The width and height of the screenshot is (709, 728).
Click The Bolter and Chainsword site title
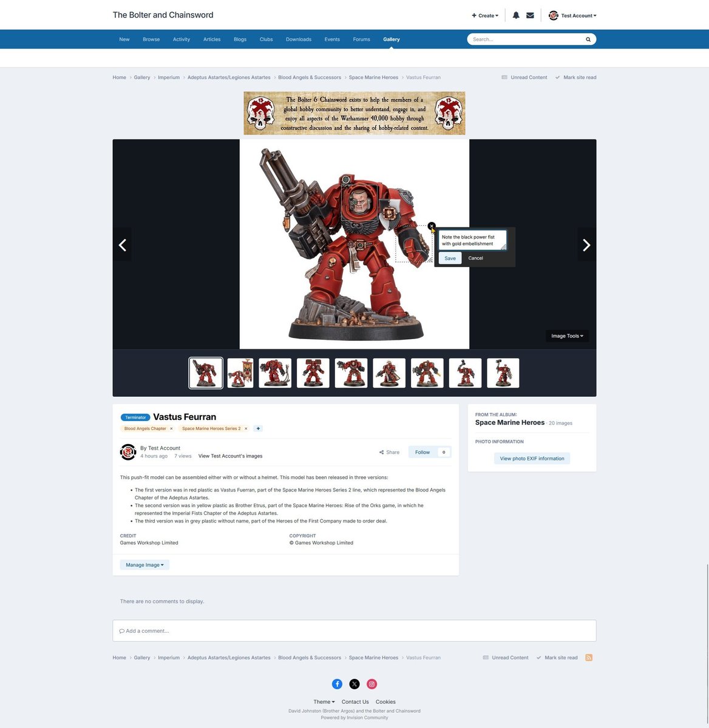163,15
